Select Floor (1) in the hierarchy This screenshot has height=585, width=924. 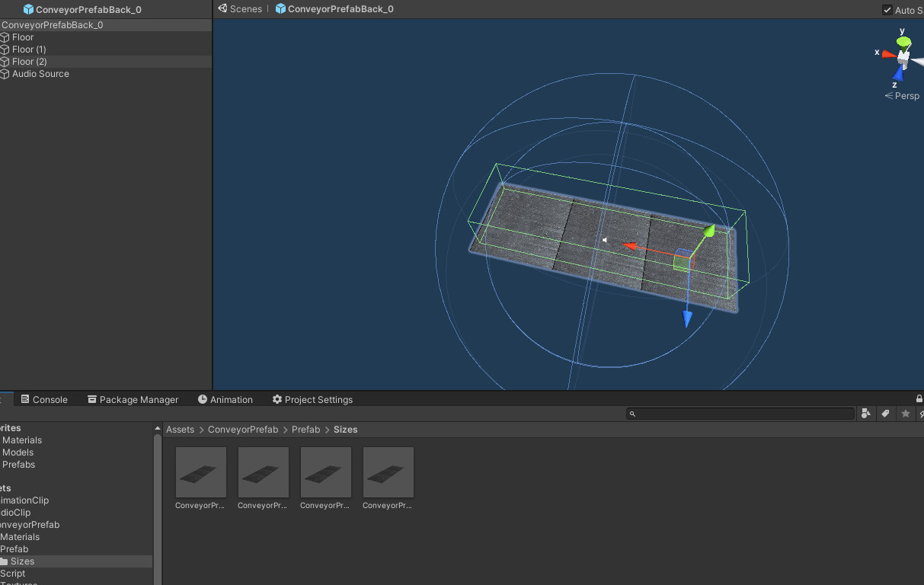coord(29,50)
